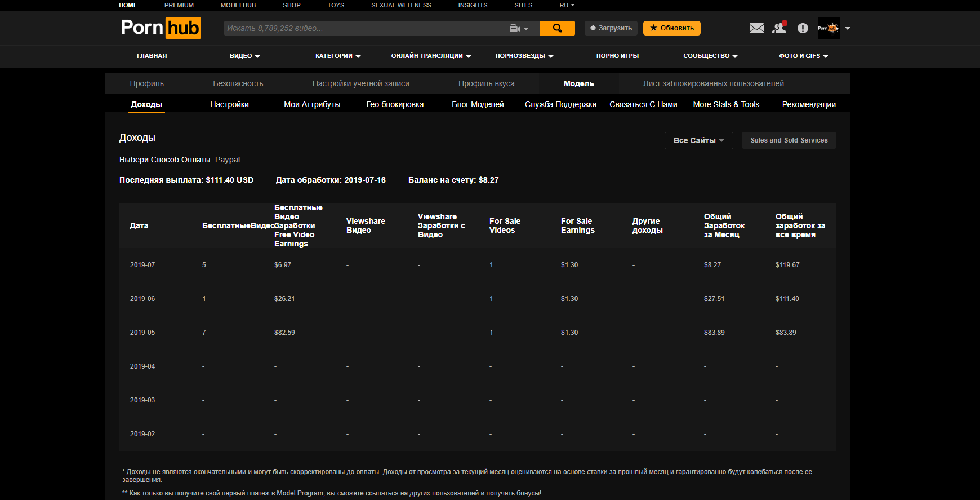Click the user avatar thumbnail
Screen dimensions: 980x500
pyautogui.click(x=828, y=28)
